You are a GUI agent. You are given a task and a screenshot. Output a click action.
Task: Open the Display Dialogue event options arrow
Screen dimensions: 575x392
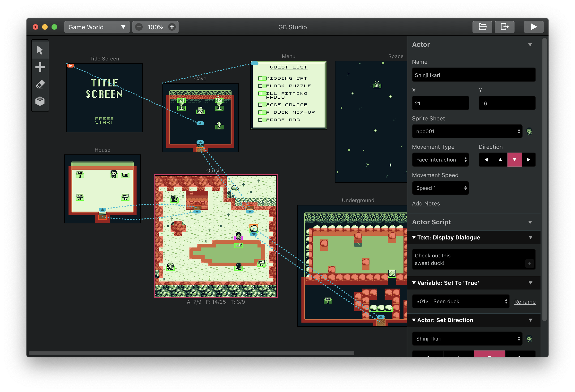(530, 237)
